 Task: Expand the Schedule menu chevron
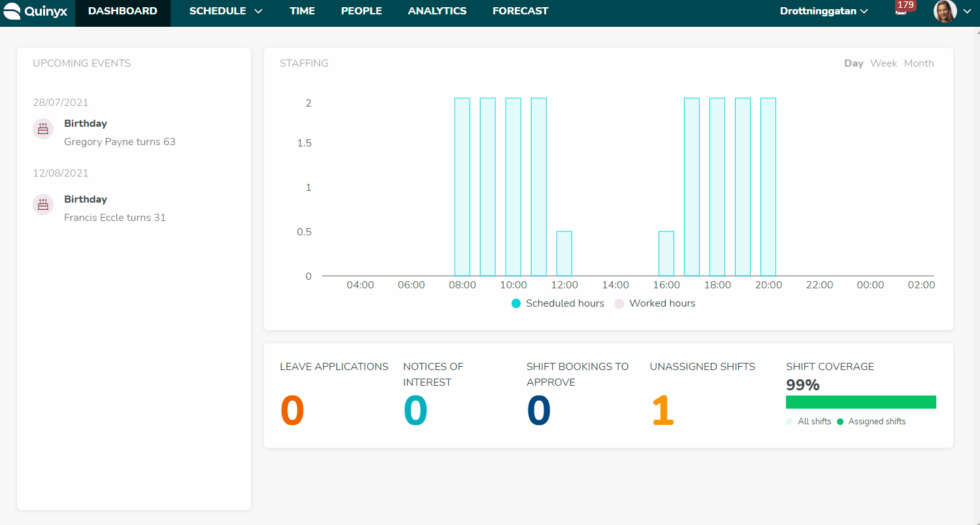[258, 11]
